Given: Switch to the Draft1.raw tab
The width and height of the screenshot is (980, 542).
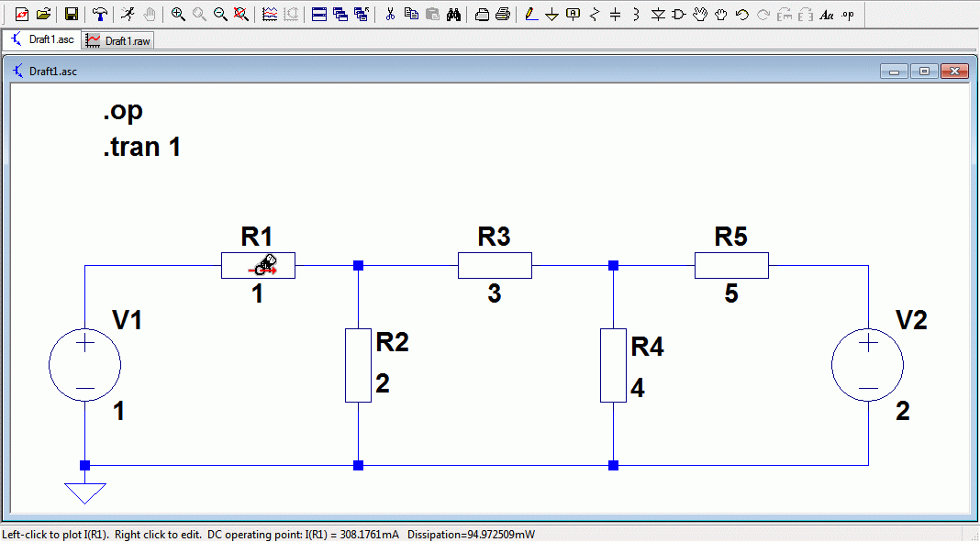Looking at the screenshot, I should click(x=118, y=40).
